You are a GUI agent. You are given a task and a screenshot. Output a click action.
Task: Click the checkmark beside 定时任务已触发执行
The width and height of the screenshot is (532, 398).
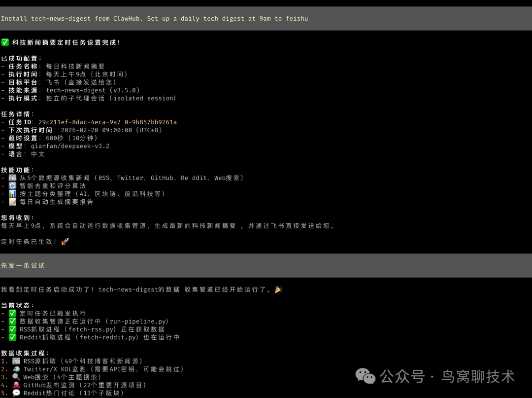12,313
